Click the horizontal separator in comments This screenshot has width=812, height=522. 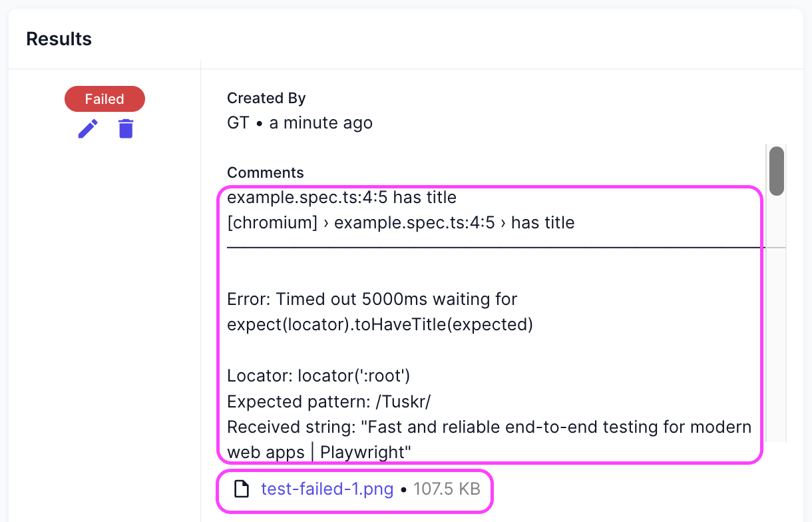(x=493, y=248)
